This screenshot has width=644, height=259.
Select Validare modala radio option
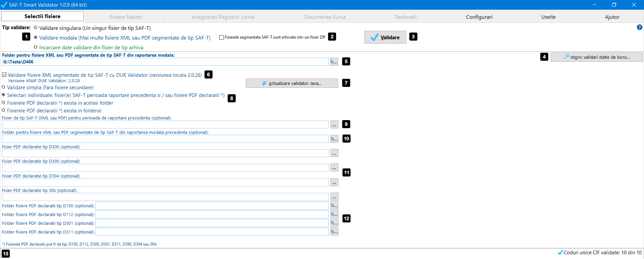point(36,38)
